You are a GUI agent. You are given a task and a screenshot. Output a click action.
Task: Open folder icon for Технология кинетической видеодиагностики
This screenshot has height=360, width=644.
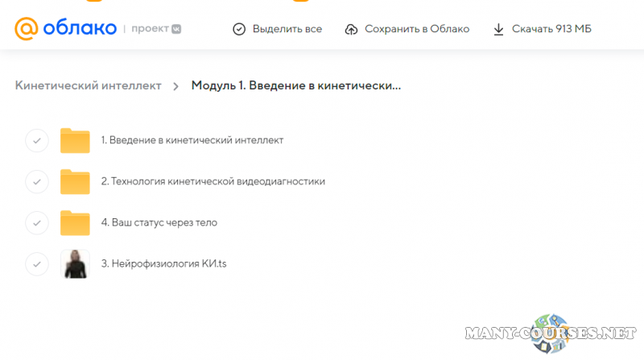point(75,182)
